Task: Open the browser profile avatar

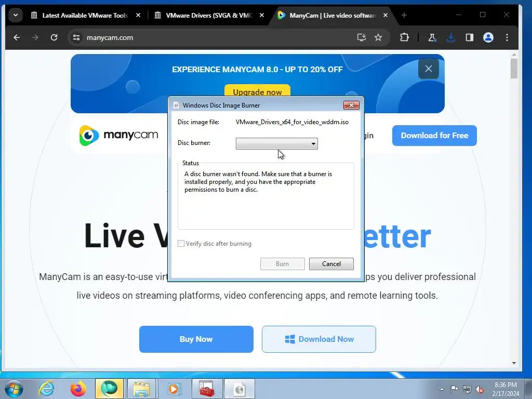Action: click(488, 37)
